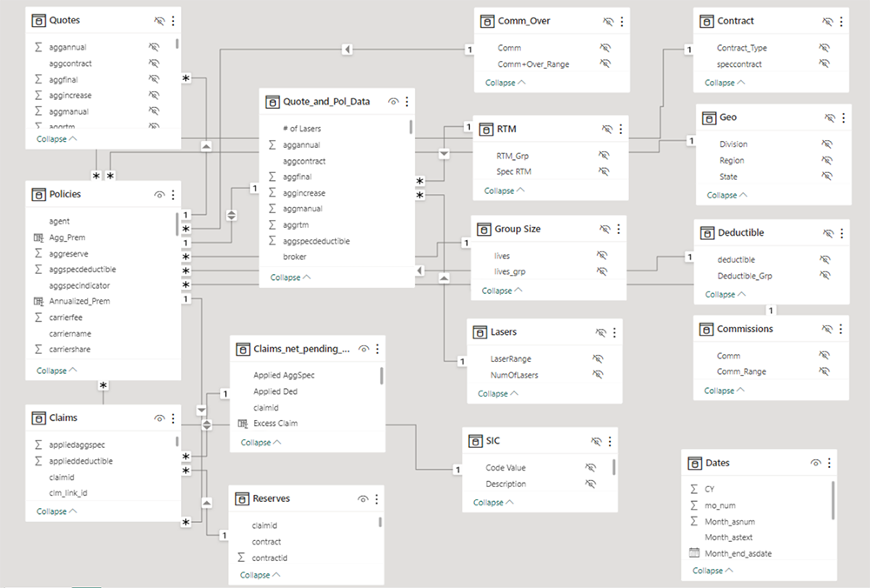This screenshot has height=588, width=870.
Task: Toggle visibility of the Claims table
Action: (159, 418)
